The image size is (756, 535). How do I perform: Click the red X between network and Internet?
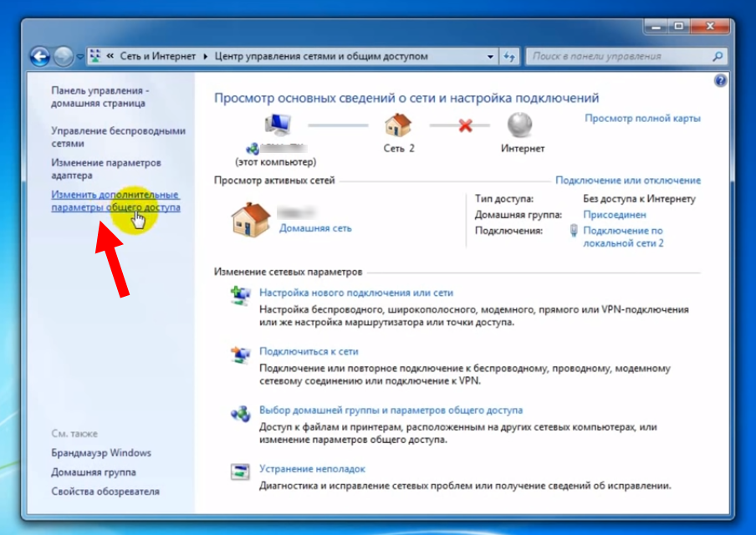point(465,125)
